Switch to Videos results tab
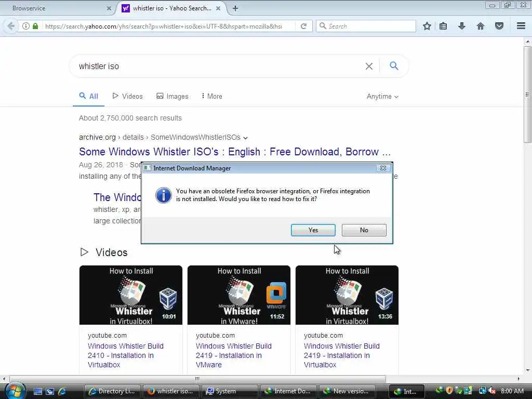Viewport: 532px width, 399px height. 128,96
